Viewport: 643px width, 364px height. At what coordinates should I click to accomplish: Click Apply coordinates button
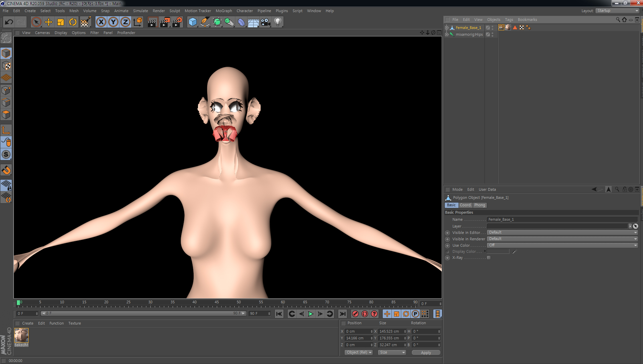426,353
